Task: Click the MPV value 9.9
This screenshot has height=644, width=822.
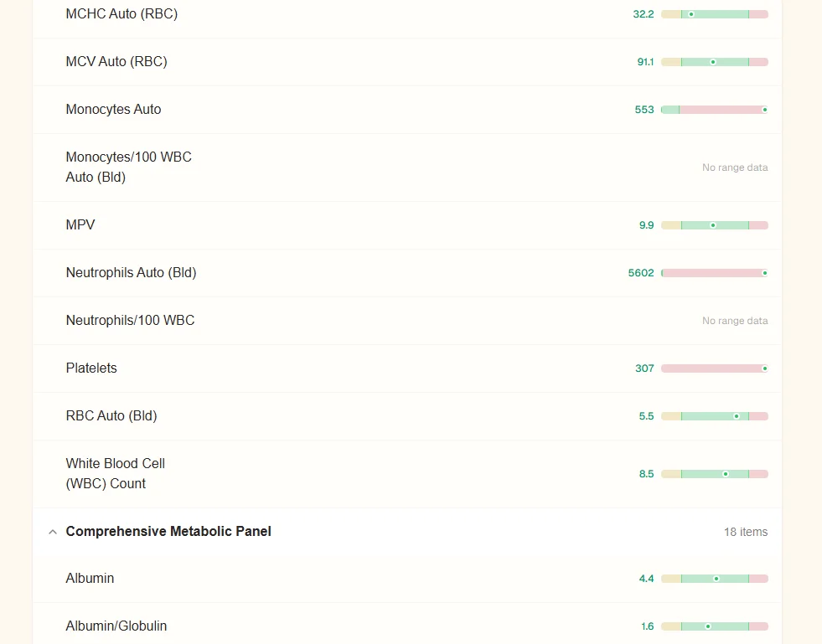Action: pos(646,225)
